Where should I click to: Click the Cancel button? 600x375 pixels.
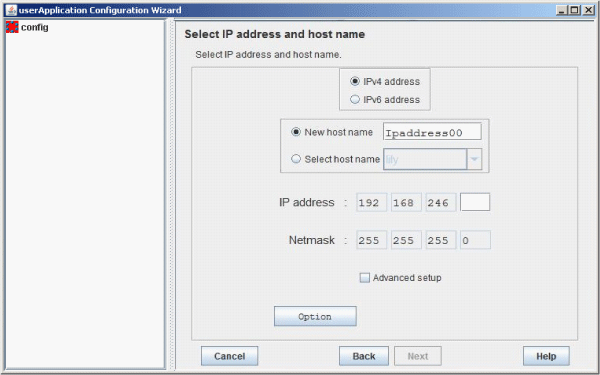point(230,356)
